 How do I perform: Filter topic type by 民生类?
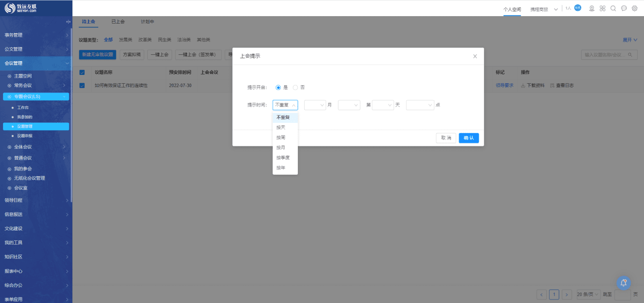coord(165,40)
